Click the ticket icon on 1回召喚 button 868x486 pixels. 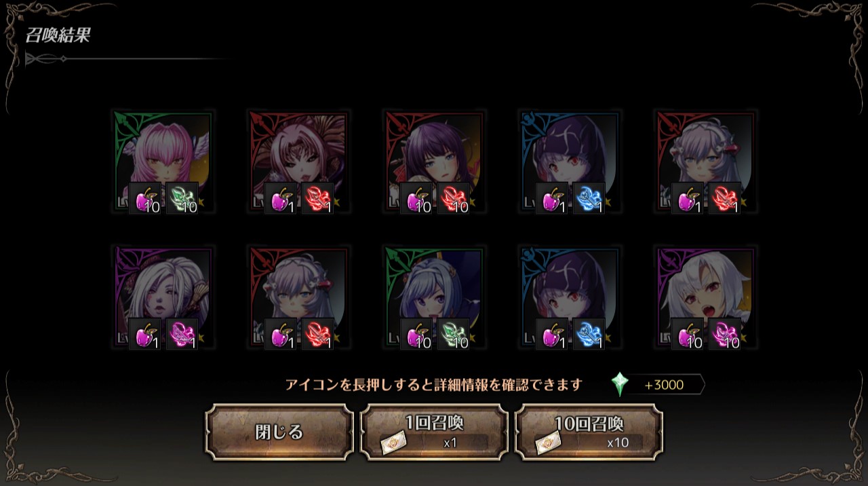tap(393, 445)
